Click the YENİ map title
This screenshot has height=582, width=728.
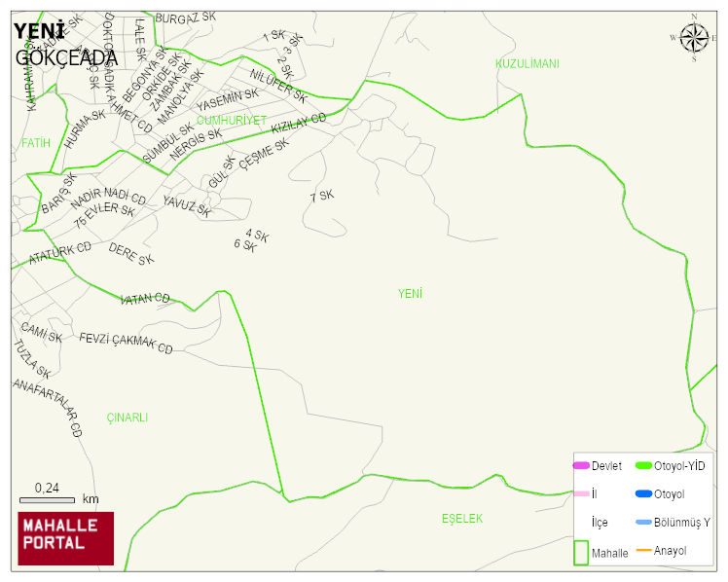39,31
